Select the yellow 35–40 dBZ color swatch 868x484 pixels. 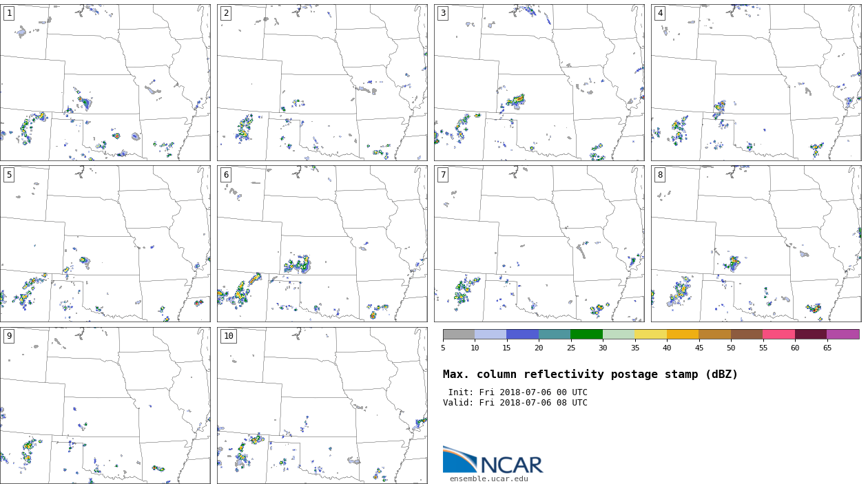pyautogui.click(x=650, y=334)
